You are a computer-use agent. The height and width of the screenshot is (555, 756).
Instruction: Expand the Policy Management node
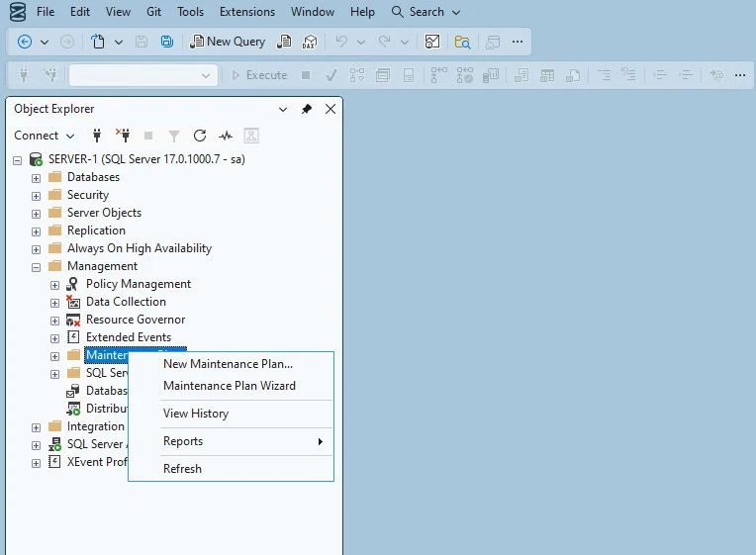coord(55,286)
